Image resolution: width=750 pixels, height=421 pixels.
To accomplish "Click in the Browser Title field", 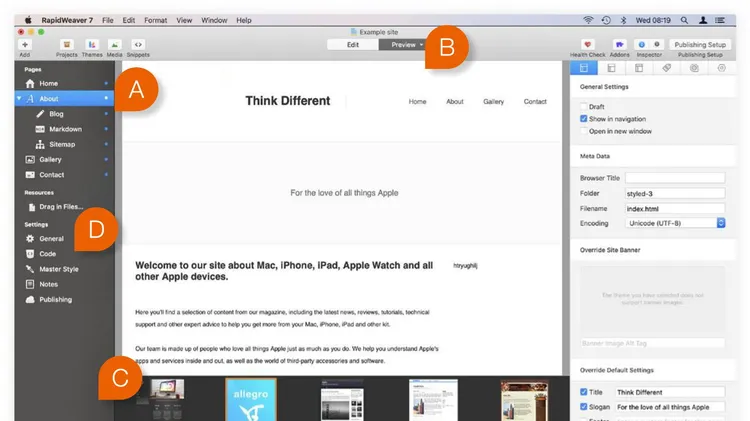I will 675,178.
